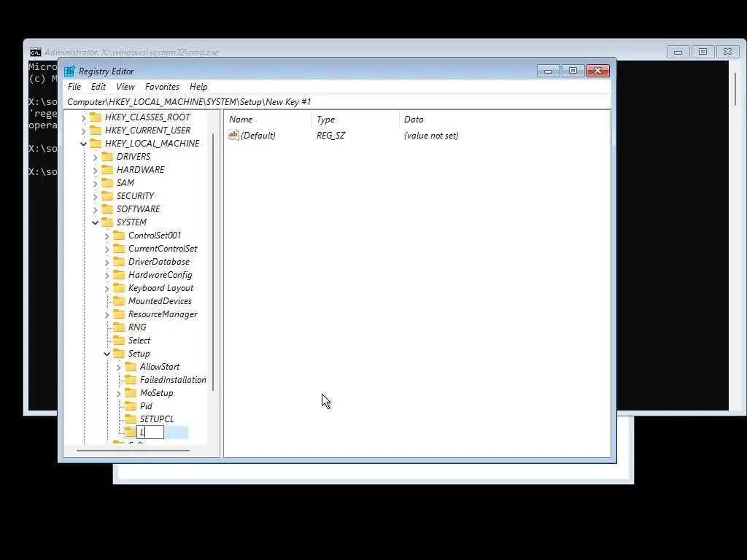747x560 pixels.
Task: Minimize the cmd.exe window
Action: (x=678, y=52)
